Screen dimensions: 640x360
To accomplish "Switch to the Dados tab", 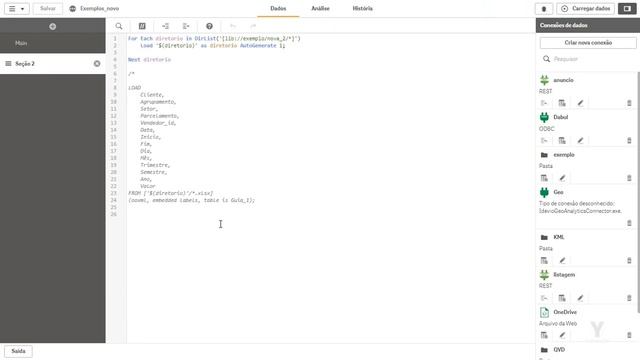I will point(278,9).
